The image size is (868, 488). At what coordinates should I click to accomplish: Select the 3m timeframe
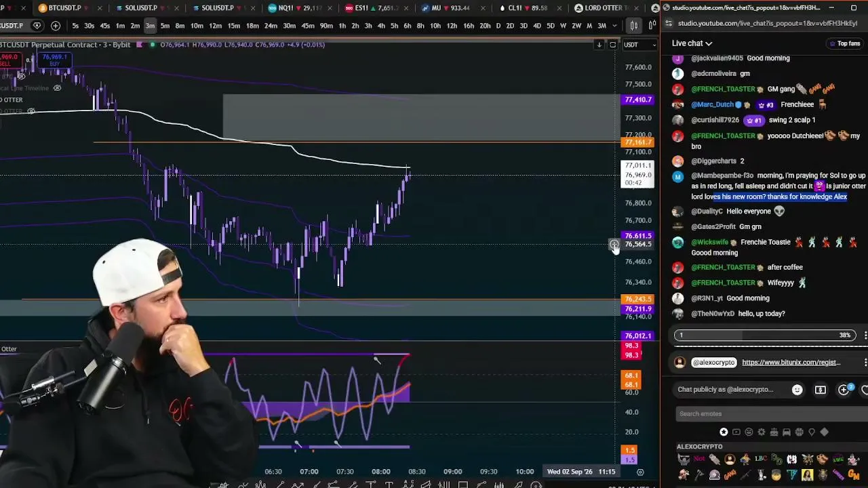pos(150,26)
